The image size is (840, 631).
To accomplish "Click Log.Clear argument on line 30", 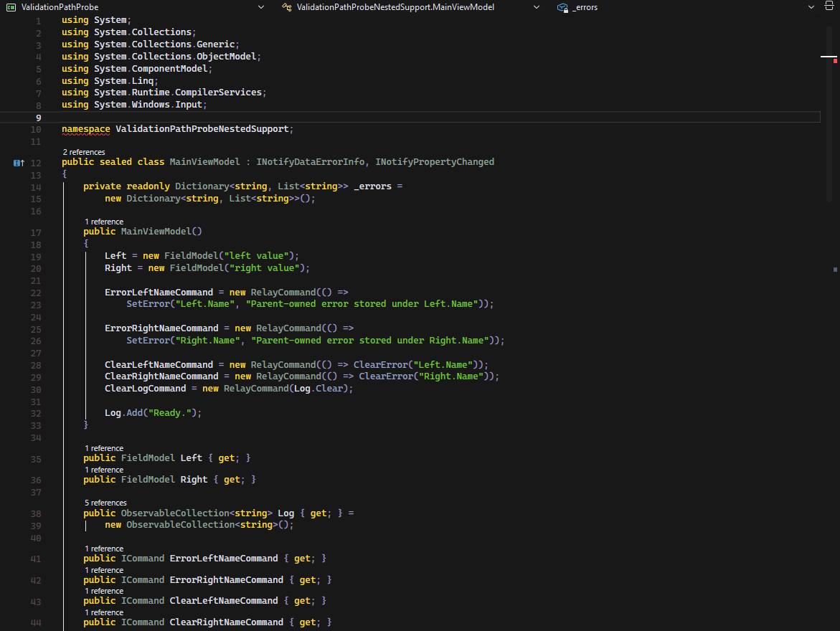I will click(318, 389).
